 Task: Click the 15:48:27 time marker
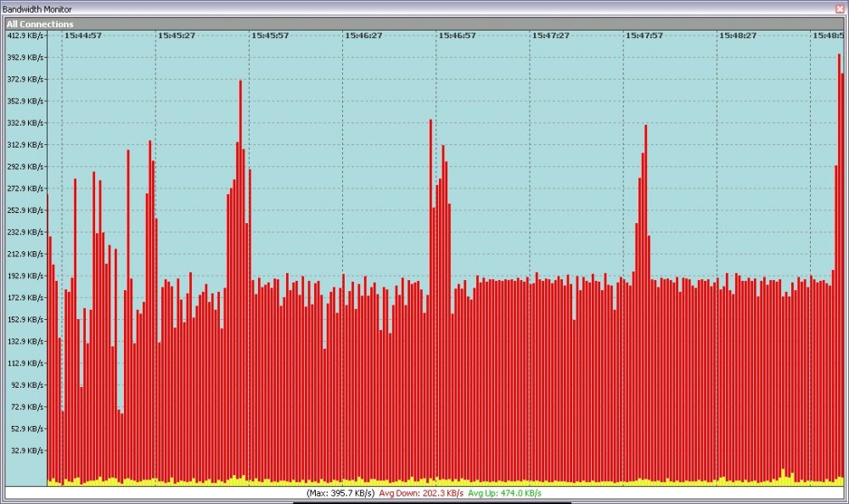737,36
